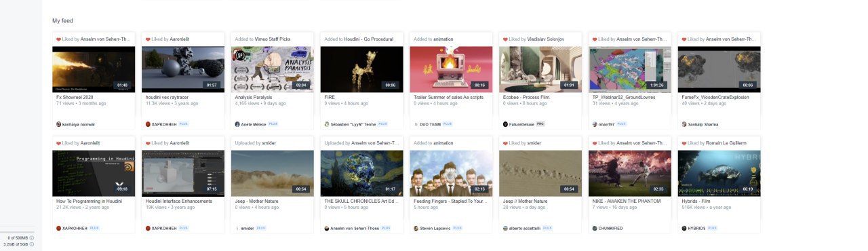Screen dimensions: 868x251
Task: Click kanhaiya nainwal's avatar icon
Action: [58, 124]
